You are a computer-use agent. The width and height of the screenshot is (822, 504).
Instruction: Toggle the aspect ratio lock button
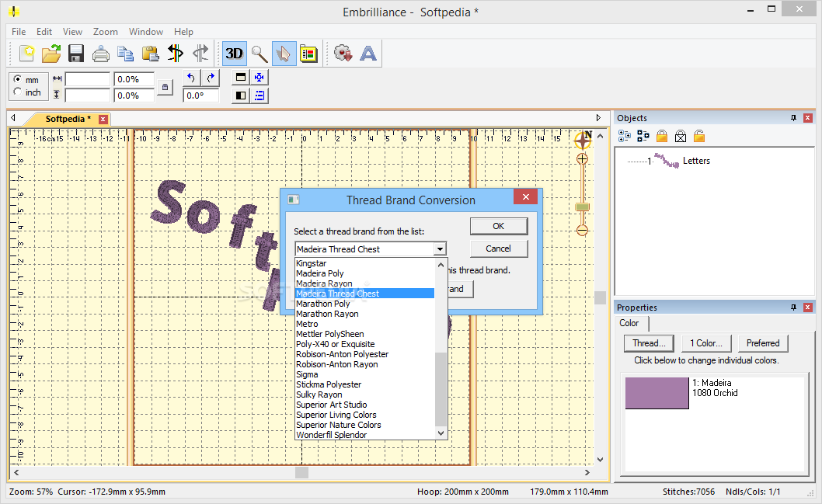tap(165, 87)
